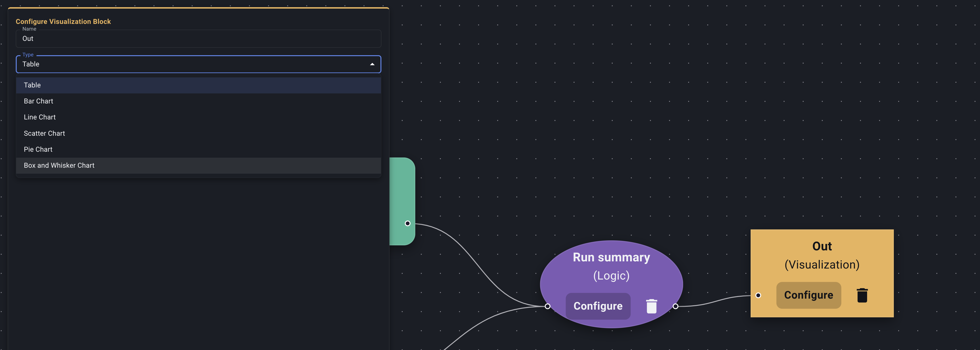This screenshot has width=980, height=350.
Task: Expand the Type selector showing Table
Action: click(x=198, y=64)
